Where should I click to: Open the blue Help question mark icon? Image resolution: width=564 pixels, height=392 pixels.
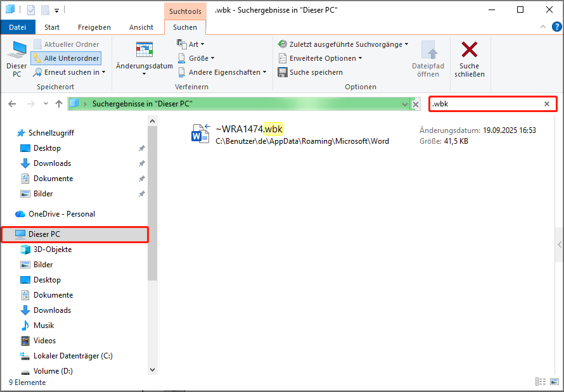(557, 27)
